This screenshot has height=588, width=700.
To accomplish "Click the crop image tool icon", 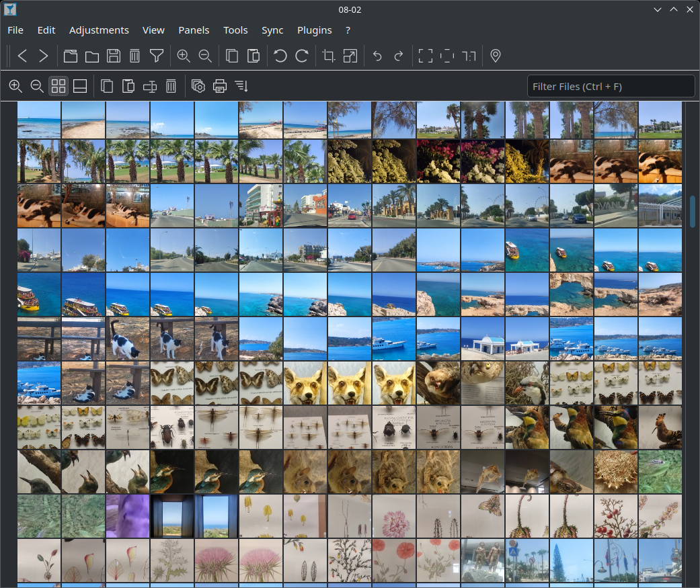I will click(x=329, y=56).
